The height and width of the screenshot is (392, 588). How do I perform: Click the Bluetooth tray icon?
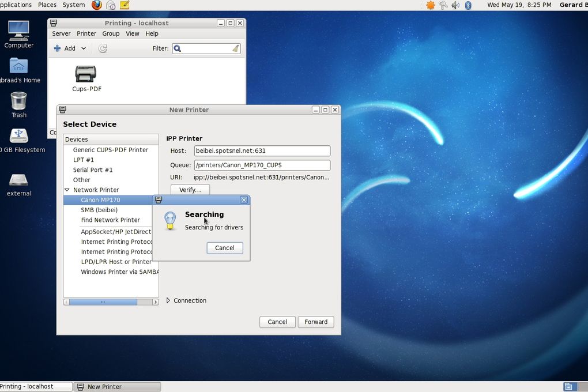pyautogui.click(x=468, y=5)
